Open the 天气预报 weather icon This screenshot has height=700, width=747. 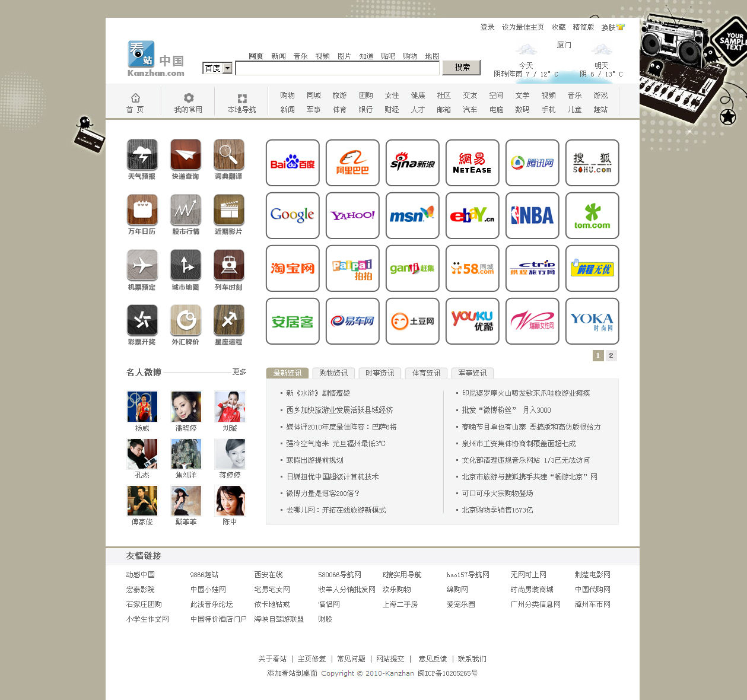pos(142,155)
